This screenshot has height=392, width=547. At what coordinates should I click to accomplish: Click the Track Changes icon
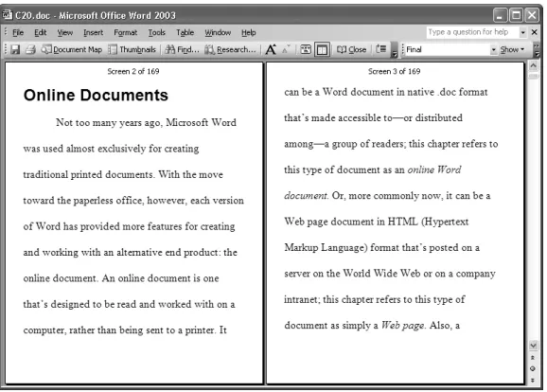(x=381, y=49)
